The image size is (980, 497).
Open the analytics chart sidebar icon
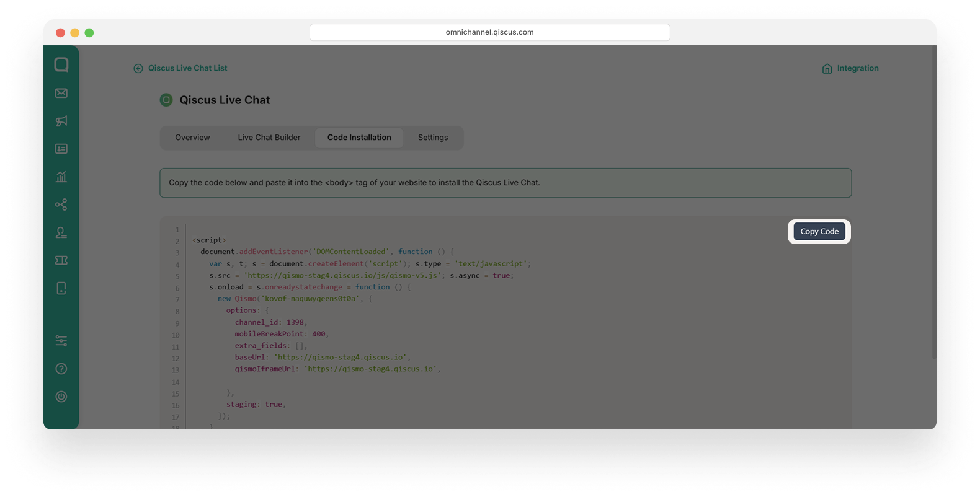(61, 177)
